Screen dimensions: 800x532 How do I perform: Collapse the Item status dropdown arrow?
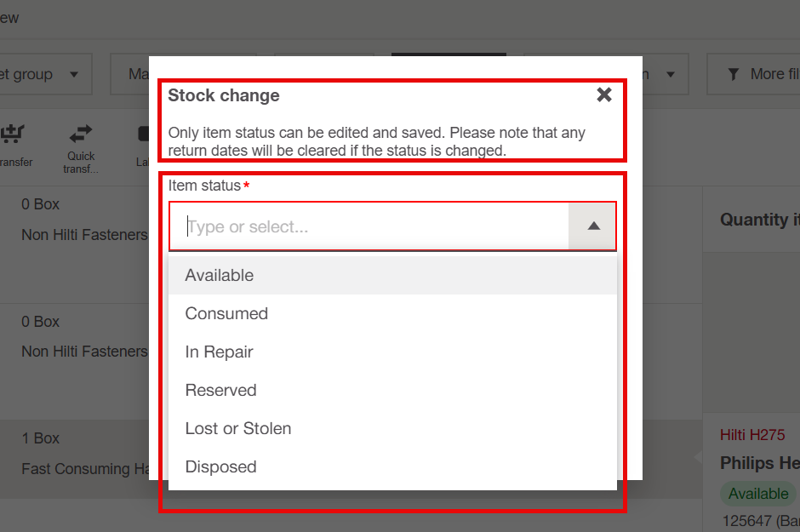(593, 226)
